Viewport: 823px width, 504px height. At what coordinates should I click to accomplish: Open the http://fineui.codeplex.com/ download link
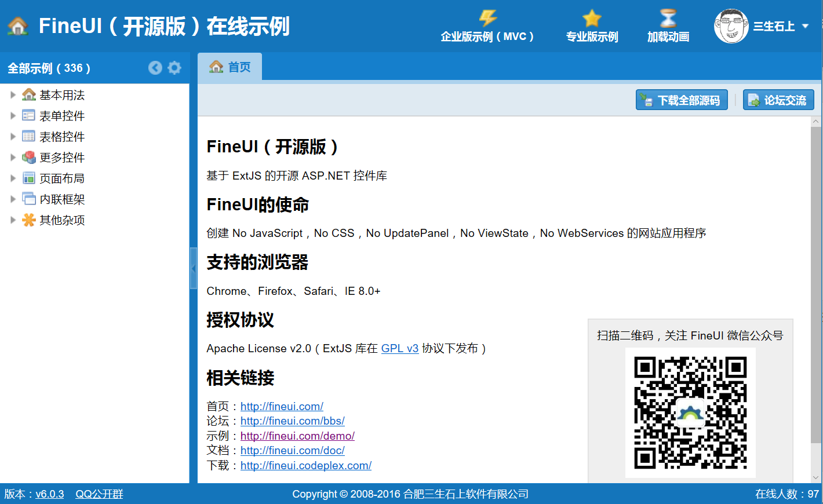pyautogui.click(x=306, y=465)
